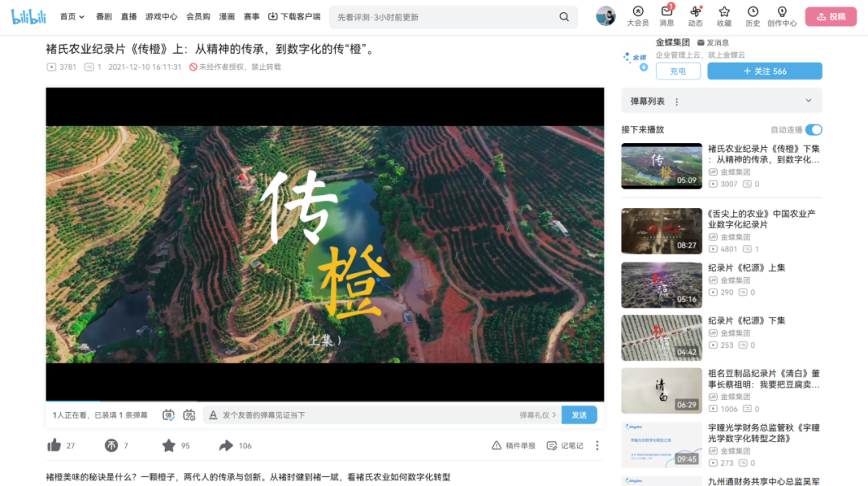Open danmaku settings icon
Image resolution: width=868 pixels, height=486 pixels.
[190, 415]
